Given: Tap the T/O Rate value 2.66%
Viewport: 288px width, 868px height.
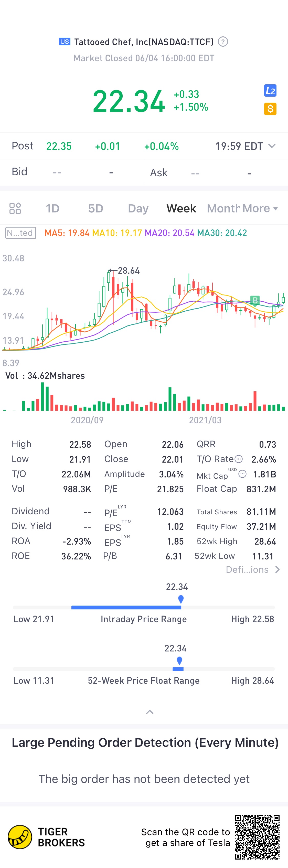Looking at the screenshot, I should click(264, 459).
